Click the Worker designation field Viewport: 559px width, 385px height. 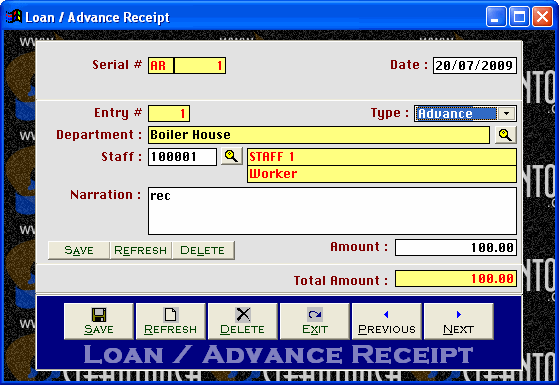(382, 174)
